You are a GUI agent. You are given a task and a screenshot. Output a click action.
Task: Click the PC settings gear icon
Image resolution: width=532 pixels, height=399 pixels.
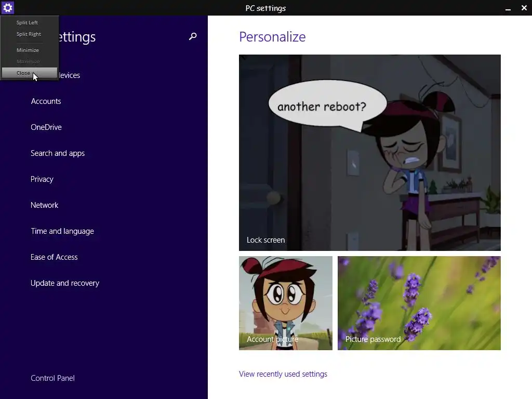[7, 7]
